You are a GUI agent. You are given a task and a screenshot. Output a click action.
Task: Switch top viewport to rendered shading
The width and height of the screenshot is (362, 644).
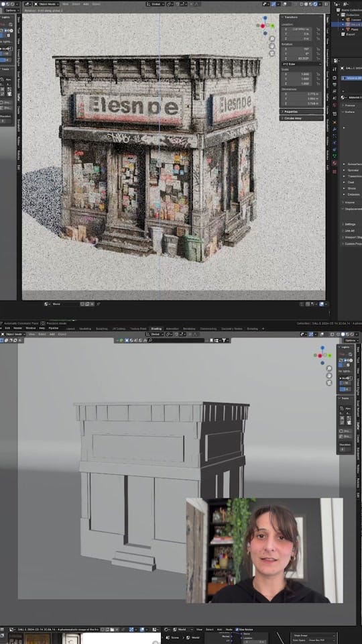tap(315, 4)
